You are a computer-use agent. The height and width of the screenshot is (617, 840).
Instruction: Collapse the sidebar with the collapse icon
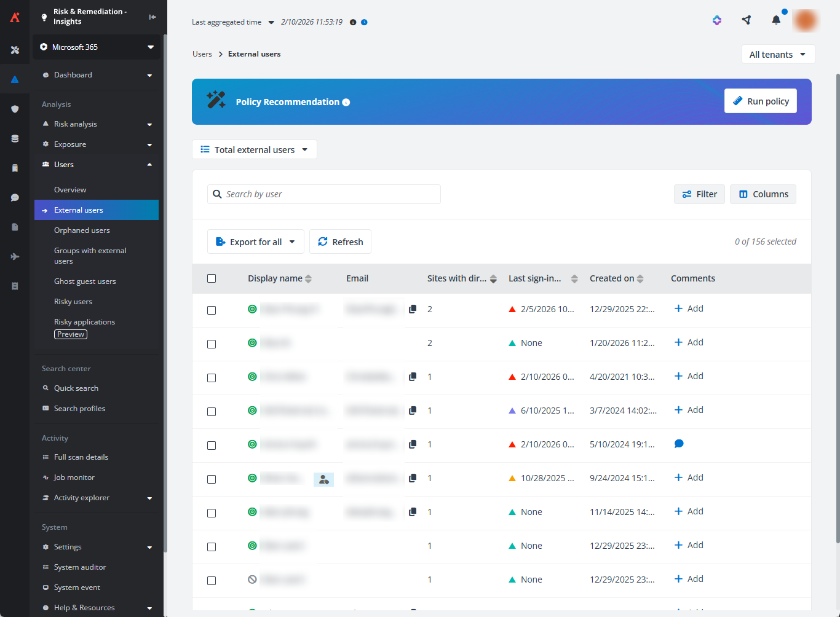(153, 17)
